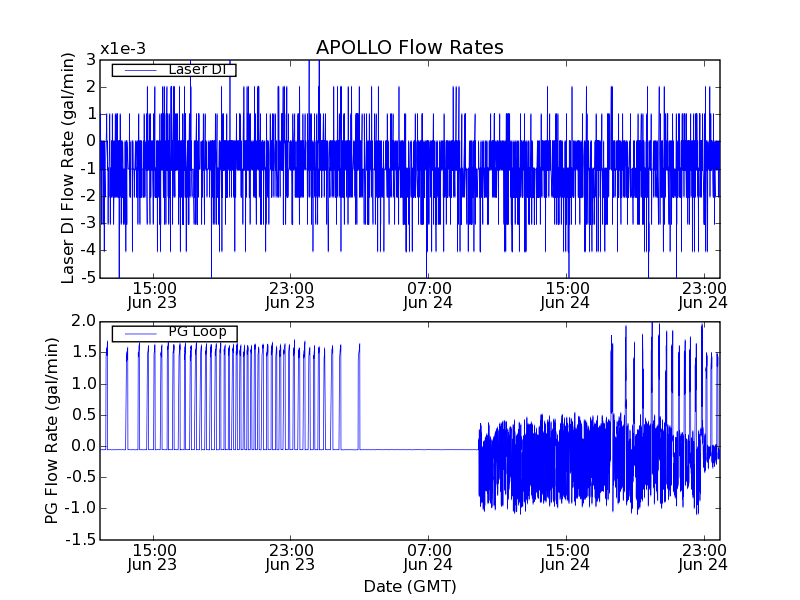
Task: Click '23:00 Jun 23' tick under PG plot
Action: [x=290, y=558]
